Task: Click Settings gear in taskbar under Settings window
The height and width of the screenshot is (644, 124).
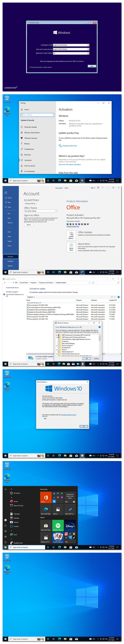Action: 82,181
